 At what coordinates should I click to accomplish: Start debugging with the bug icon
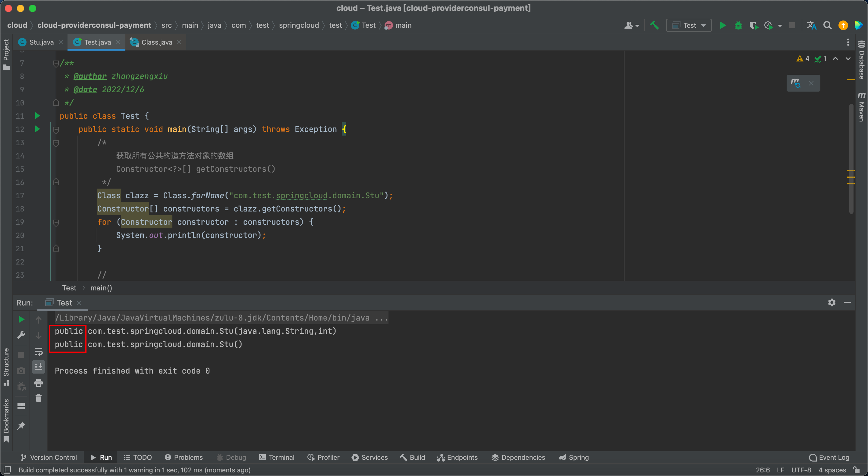pos(738,25)
